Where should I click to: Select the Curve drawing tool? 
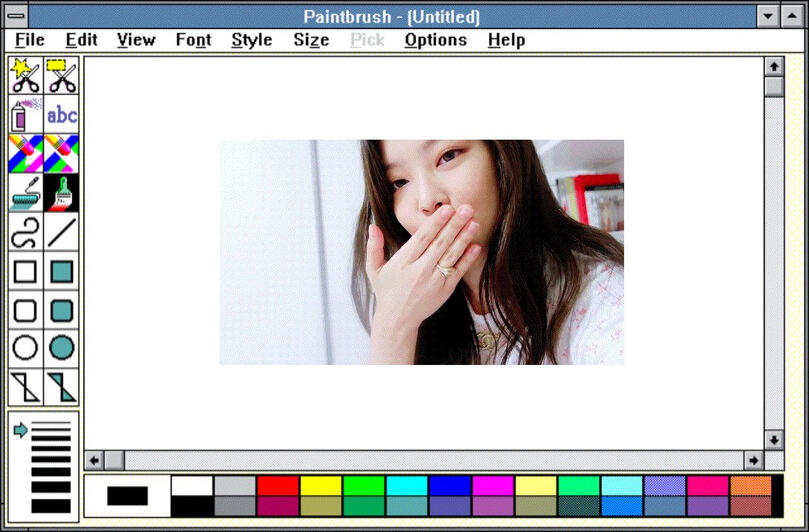tap(25, 232)
